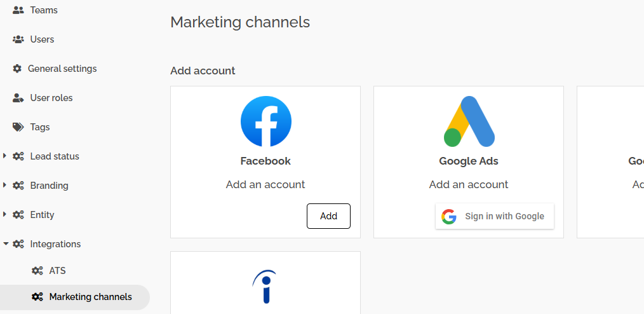Click Integrations label in sidebar

tap(55, 244)
